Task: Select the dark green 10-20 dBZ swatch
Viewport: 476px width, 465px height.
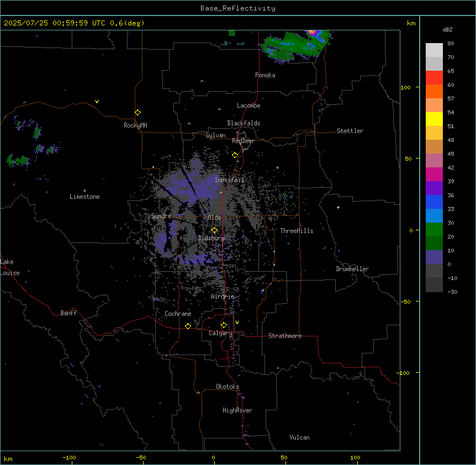Action: [x=434, y=244]
